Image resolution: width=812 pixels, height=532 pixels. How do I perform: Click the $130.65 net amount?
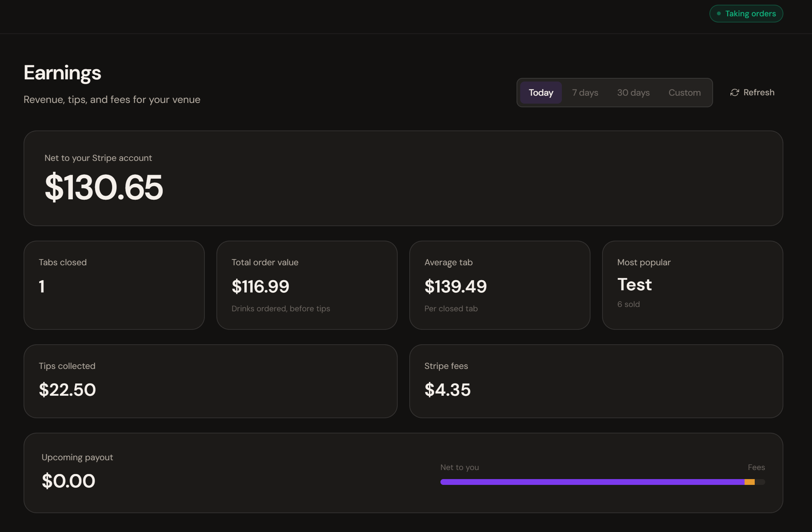104,187
